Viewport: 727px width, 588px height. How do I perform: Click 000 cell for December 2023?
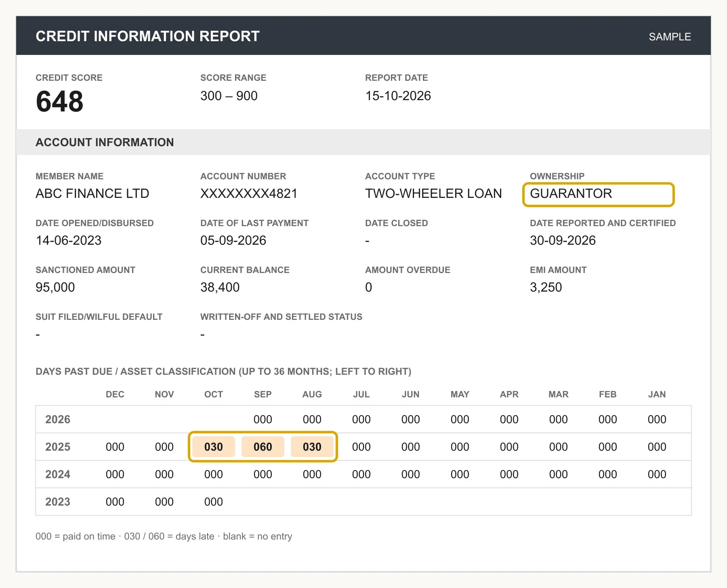115,502
